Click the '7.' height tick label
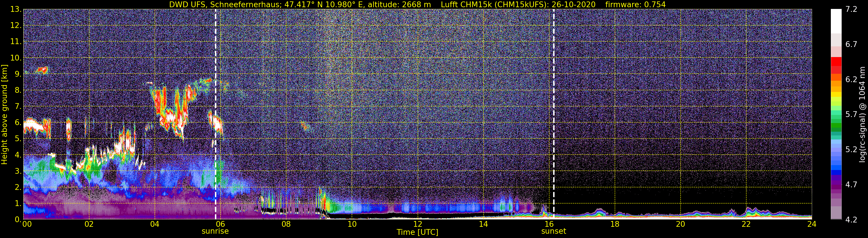The width and height of the screenshot is (868, 238). tap(18, 107)
